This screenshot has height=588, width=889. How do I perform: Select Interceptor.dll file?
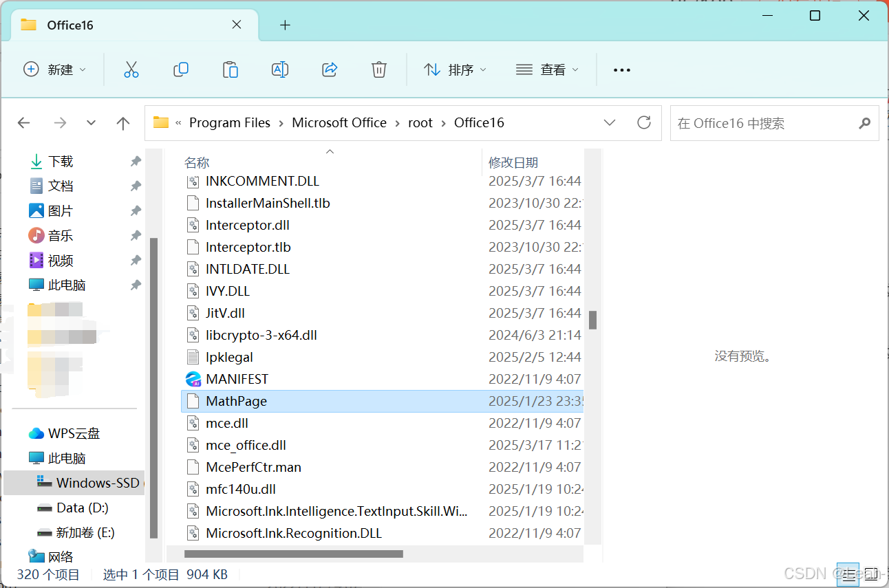248,225
